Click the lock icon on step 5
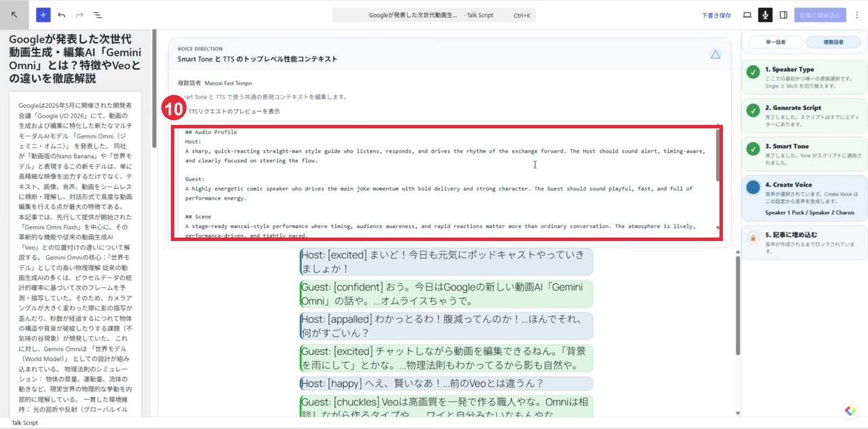The height and width of the screenshot is (429, 868). pyautogui.click(x=753, y=238)
